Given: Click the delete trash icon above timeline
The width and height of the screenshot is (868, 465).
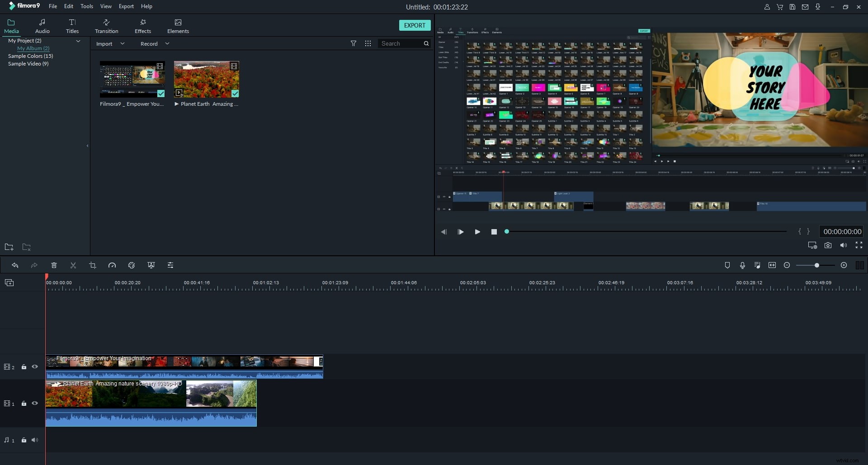Looking at the screenshot, I should click(x=54, y=265).
